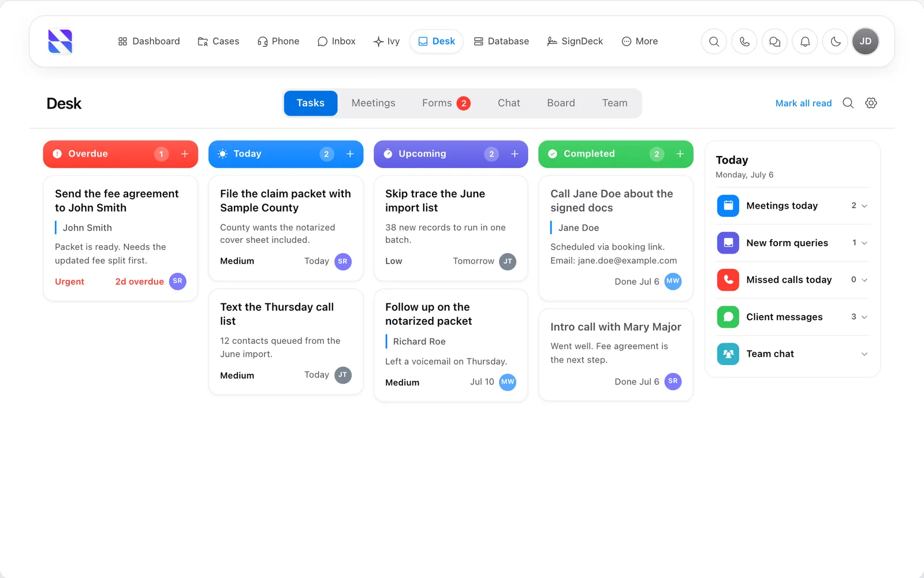Click the app logo in the top bar
This screenshot has width=924, height=578.
(x=60, y=42)
